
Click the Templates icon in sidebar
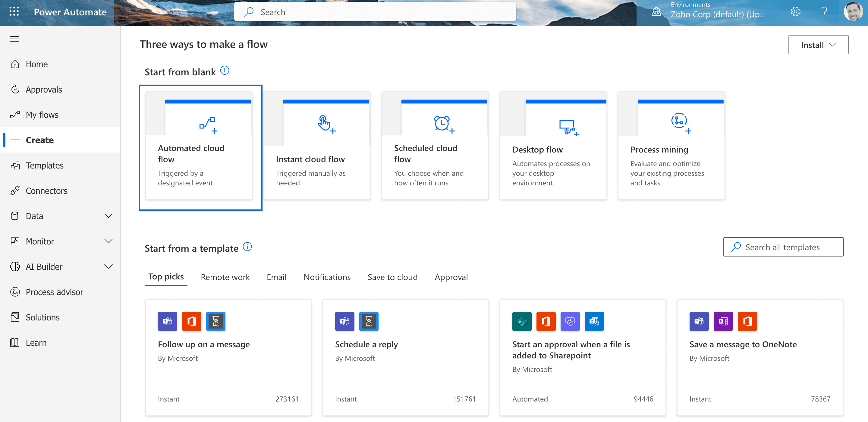pos(15,165)
